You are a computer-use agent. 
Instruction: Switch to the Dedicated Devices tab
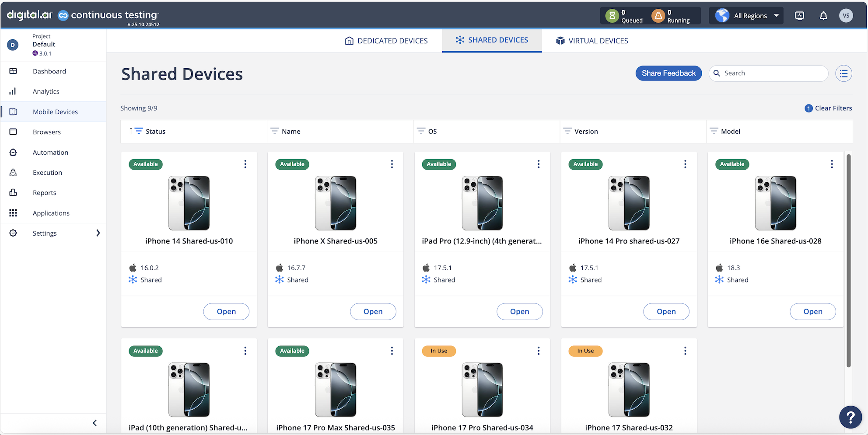pos(386,41)
